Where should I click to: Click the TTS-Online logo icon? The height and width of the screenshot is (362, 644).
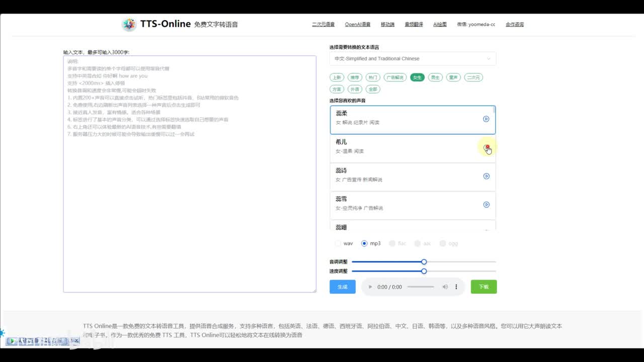129,24
